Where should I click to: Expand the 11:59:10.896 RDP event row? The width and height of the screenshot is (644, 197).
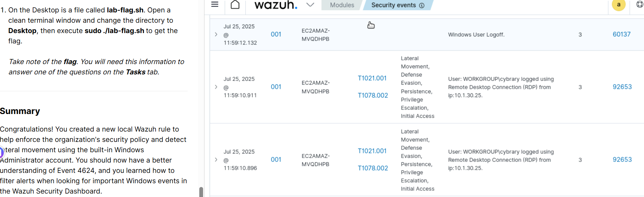coord(216,159)
